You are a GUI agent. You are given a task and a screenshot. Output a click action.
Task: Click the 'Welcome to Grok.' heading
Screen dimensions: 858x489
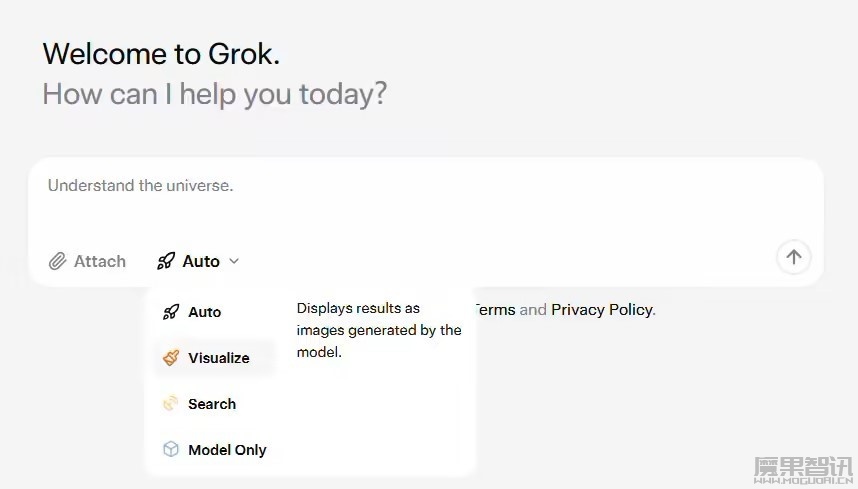[x=161, y=54]
